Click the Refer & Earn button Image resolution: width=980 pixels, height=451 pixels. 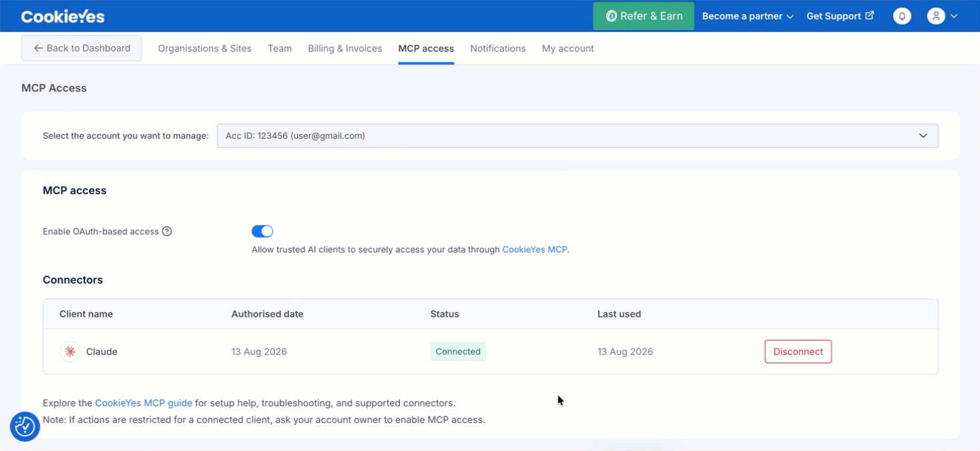[x=644, y=16]
